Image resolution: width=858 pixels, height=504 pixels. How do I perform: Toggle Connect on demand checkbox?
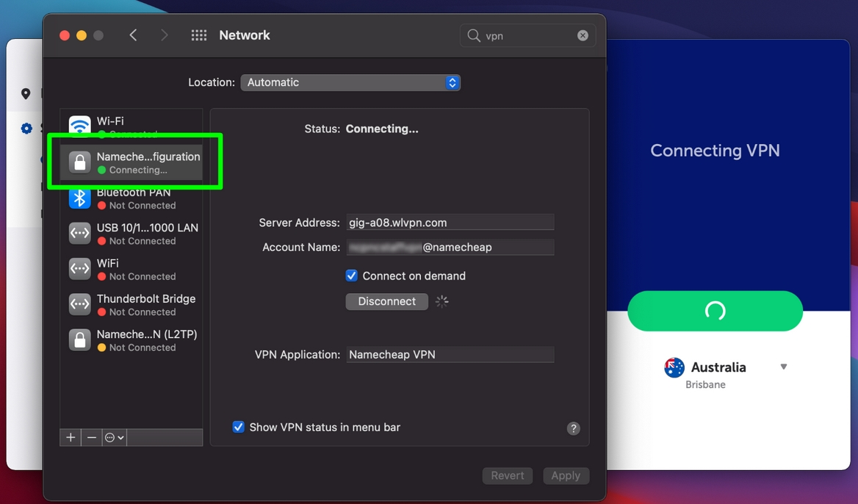click(351, 276)
